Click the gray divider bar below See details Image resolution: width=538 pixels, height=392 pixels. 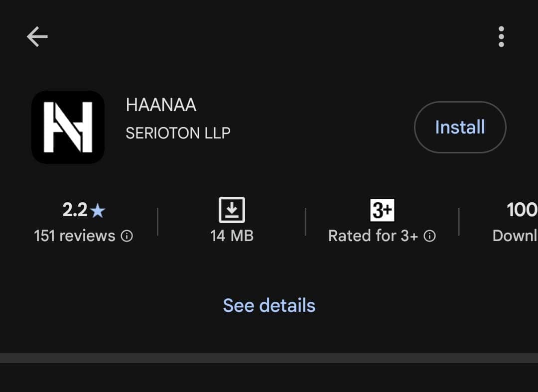click(269, 358)
